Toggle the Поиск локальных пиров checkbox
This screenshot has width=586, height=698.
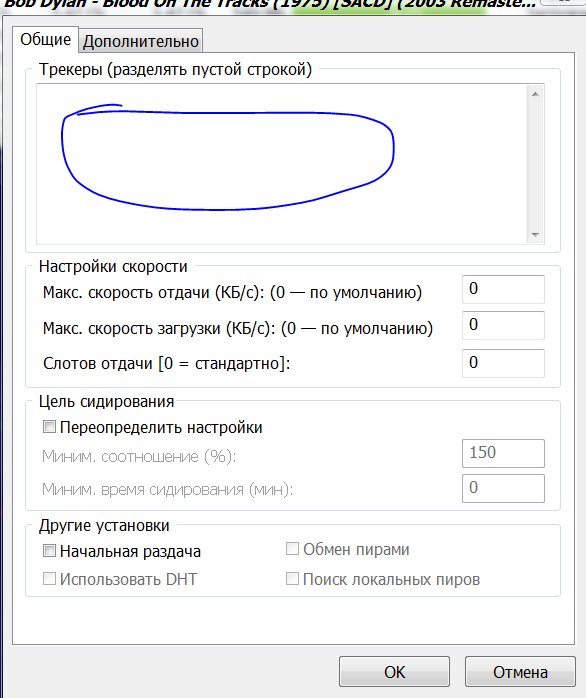pos(292,579)
